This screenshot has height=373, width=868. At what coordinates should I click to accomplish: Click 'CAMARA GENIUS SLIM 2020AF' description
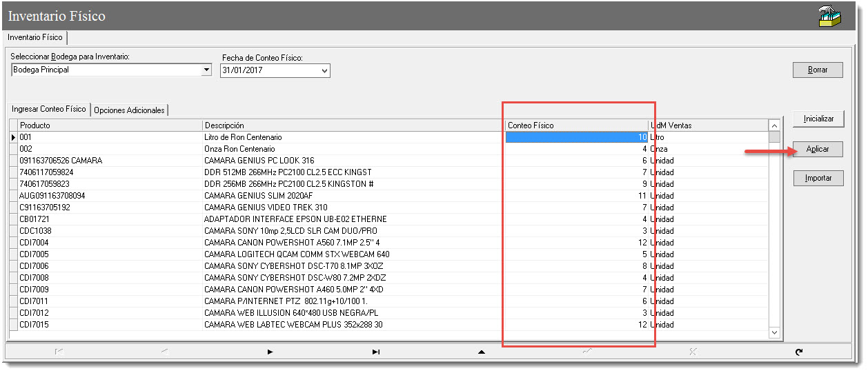pyautogui.click(x=259, y=196)
